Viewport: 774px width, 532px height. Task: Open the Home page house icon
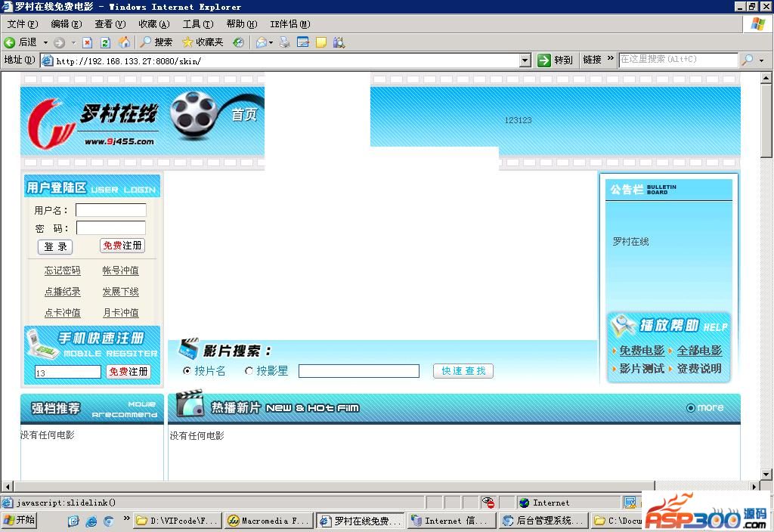(x=125, y=42)
